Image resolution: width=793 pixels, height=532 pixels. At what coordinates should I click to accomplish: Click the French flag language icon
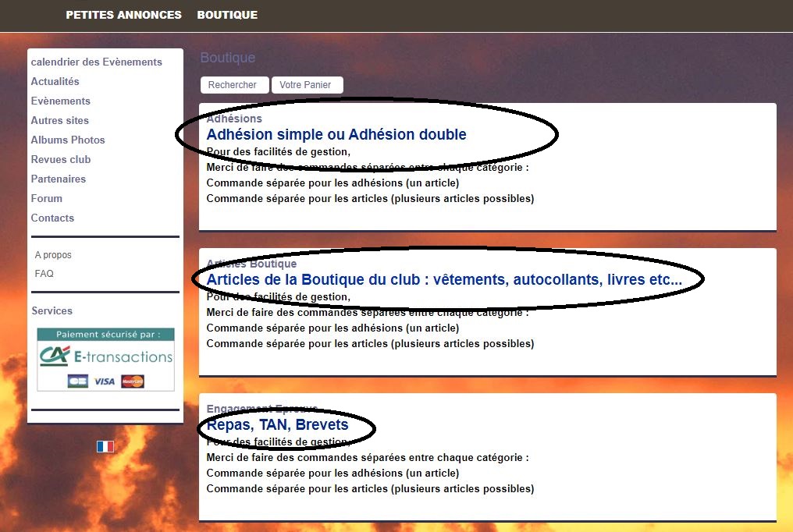105,446
